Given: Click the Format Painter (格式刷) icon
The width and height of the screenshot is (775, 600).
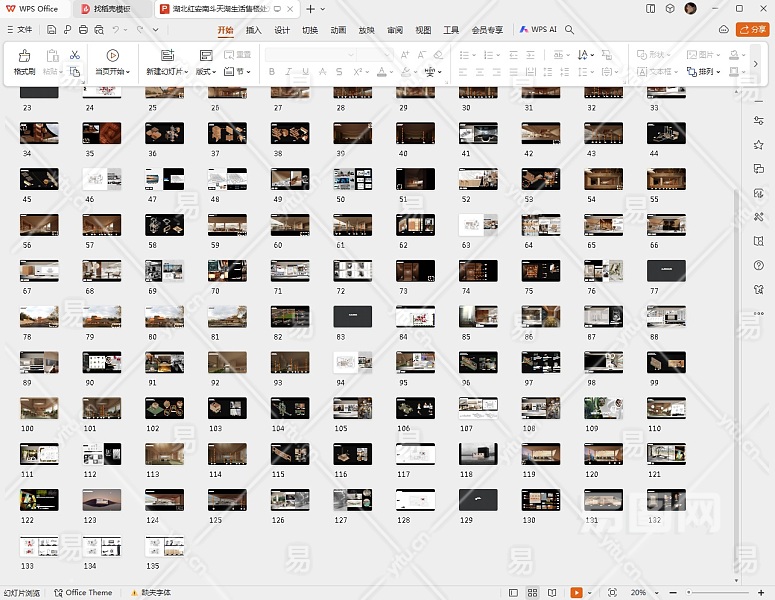Looking at the screenshot, I should 24,56.
